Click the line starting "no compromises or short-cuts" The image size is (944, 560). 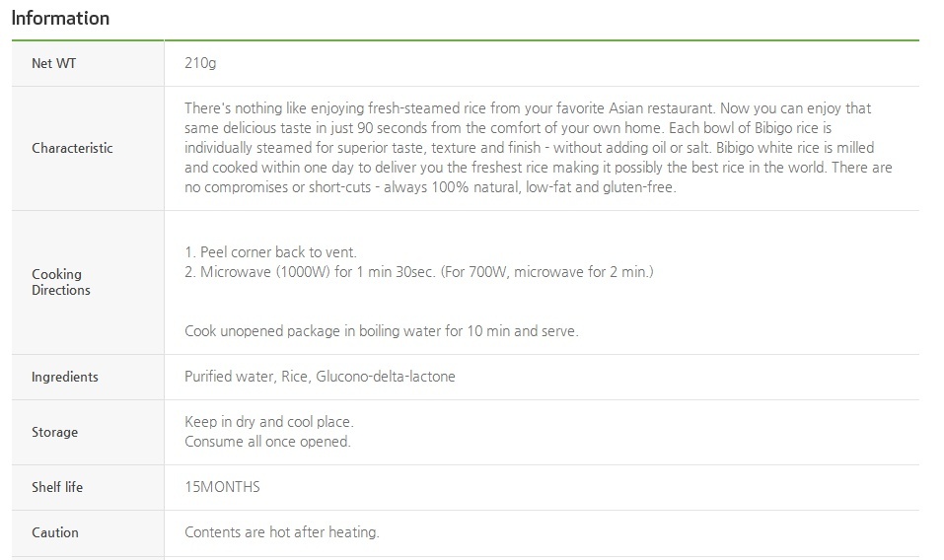click(x=430, y=187)
